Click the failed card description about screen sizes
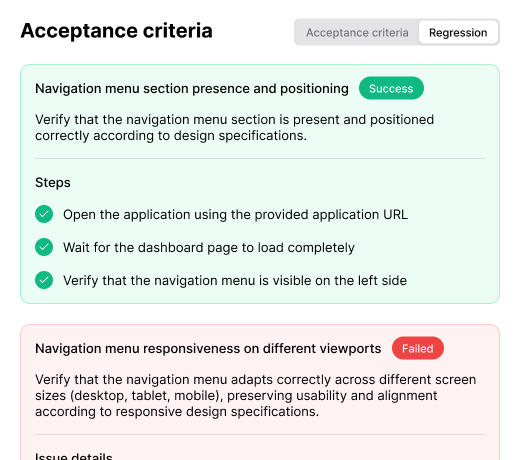The image size is (520, 460). (x=255, y=396)
